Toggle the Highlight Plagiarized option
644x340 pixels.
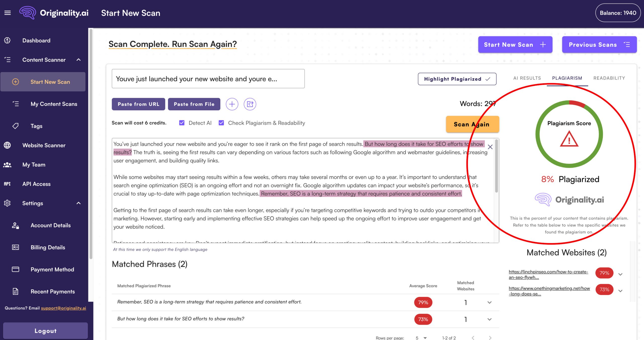[x=457, y=79]
